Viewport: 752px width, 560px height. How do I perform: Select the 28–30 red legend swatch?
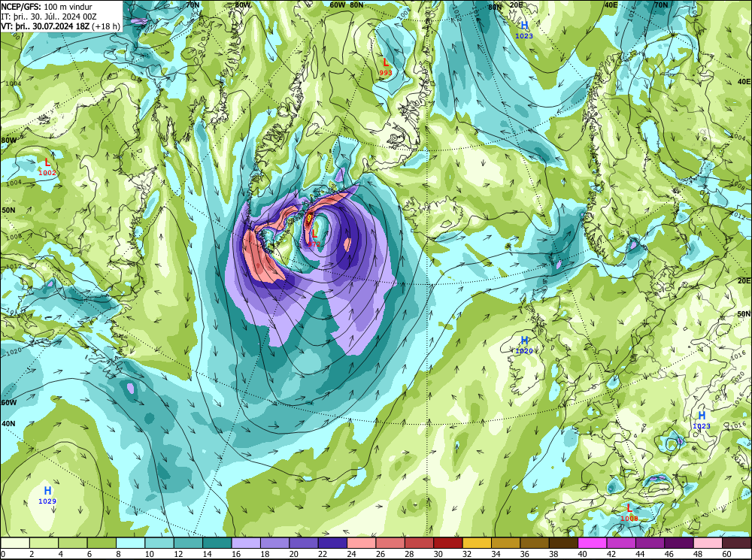pyautogui.click(x=419, y=543)
